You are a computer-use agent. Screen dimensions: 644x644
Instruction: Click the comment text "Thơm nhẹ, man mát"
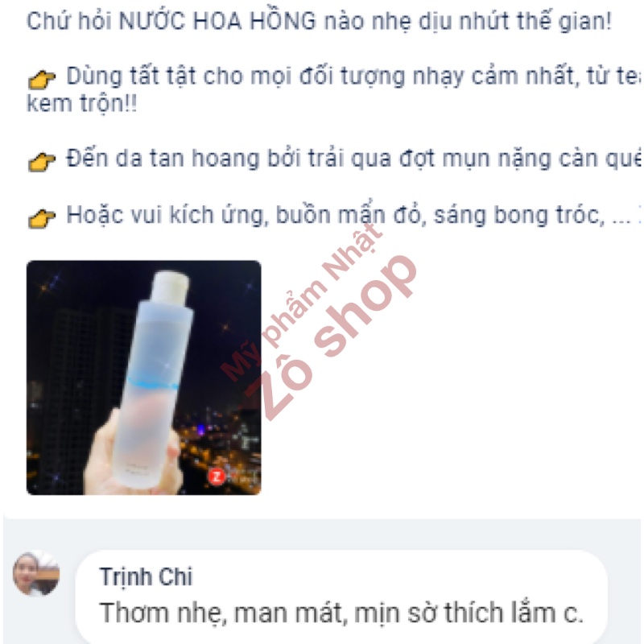click(x=221, y=613)
